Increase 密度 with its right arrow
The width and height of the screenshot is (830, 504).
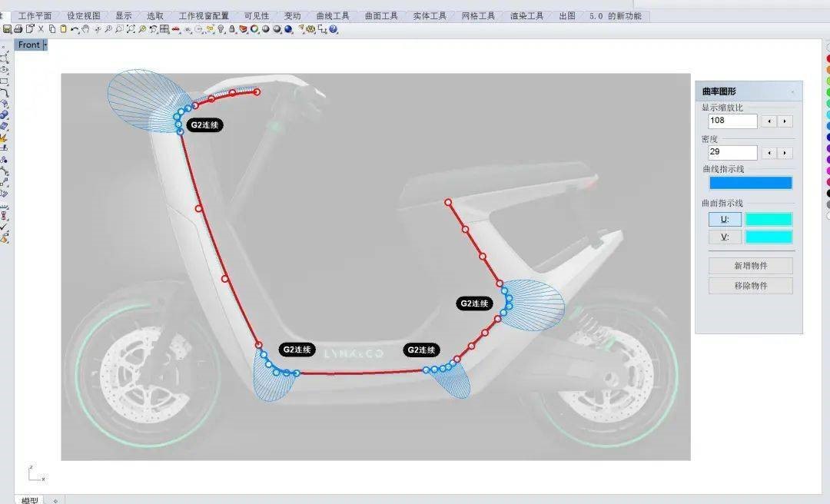coord(785,153)
